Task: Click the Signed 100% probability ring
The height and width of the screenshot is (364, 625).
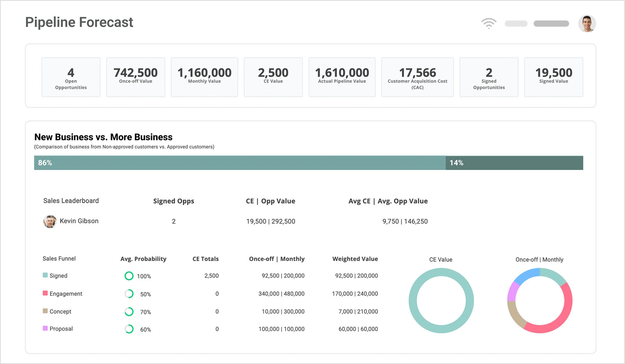Action: click(129, 276)
